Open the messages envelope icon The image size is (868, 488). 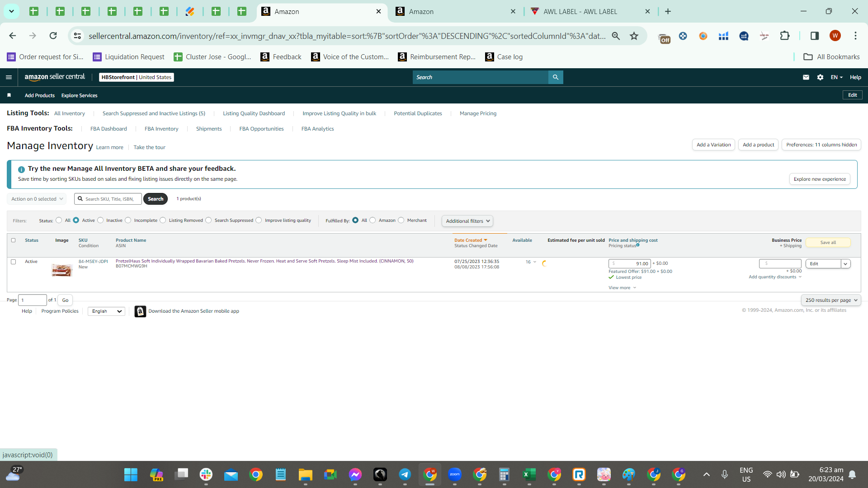(806, 77)
